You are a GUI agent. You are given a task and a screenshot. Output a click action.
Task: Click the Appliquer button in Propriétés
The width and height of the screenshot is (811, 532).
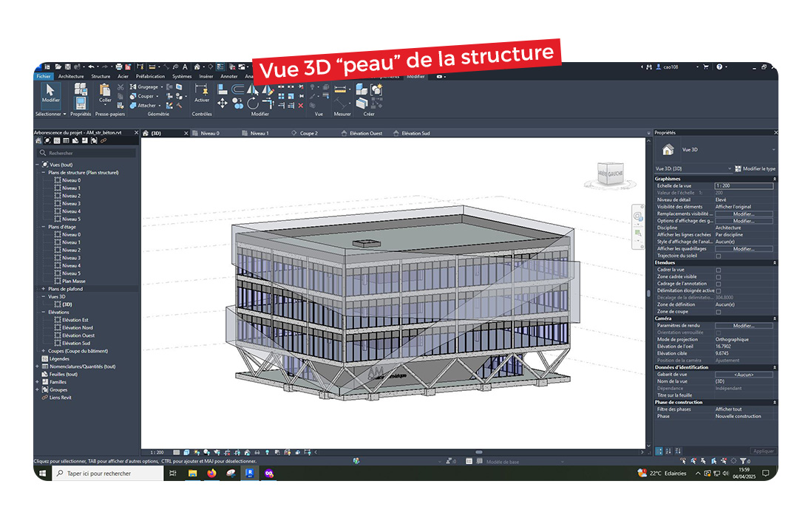coord(764,451)
